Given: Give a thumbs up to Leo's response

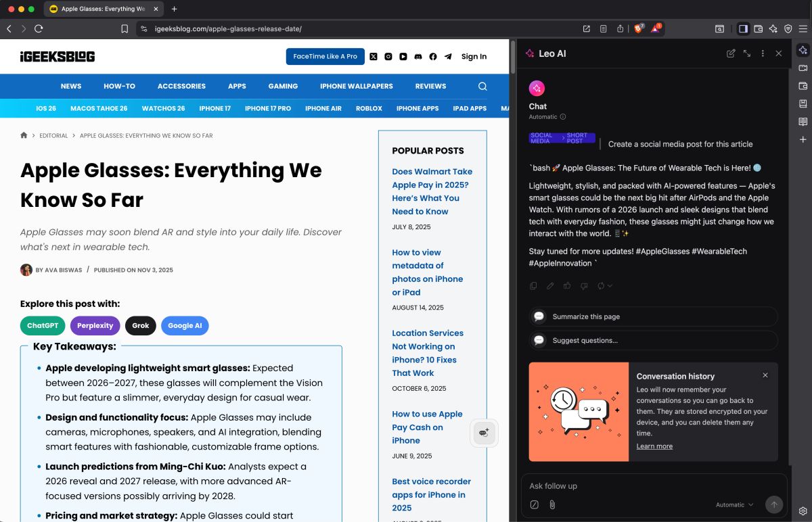Looking at the screenshot, I should 567,285.
